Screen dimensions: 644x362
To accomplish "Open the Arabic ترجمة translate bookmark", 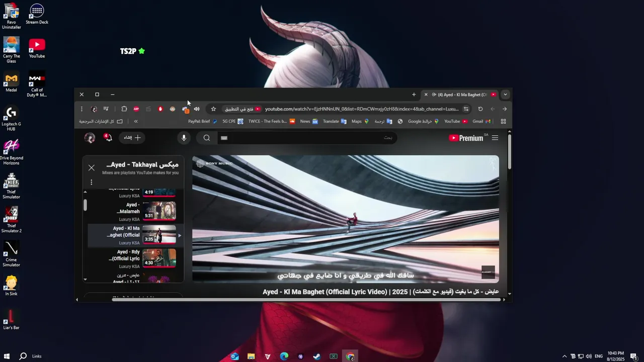I will click(x=383, y=121).
